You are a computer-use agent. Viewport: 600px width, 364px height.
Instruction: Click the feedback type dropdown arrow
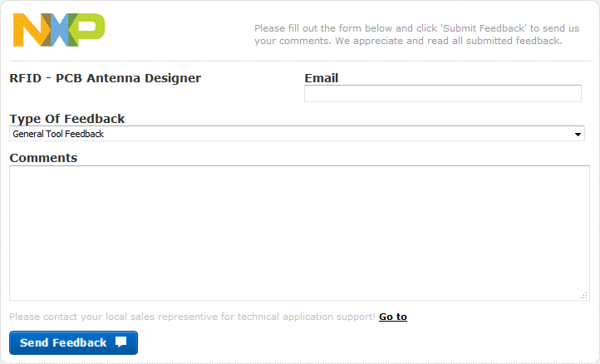[578, 135]
